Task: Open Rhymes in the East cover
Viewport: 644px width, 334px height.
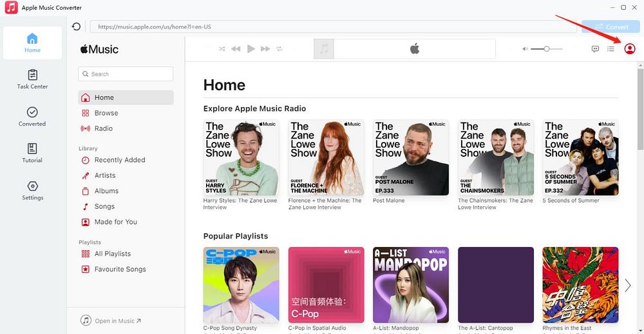Action: coord(580,284)
